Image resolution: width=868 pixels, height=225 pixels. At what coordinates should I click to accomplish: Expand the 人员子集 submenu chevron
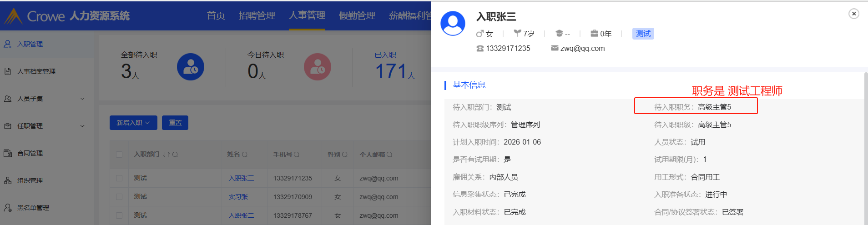coord(82,99)
